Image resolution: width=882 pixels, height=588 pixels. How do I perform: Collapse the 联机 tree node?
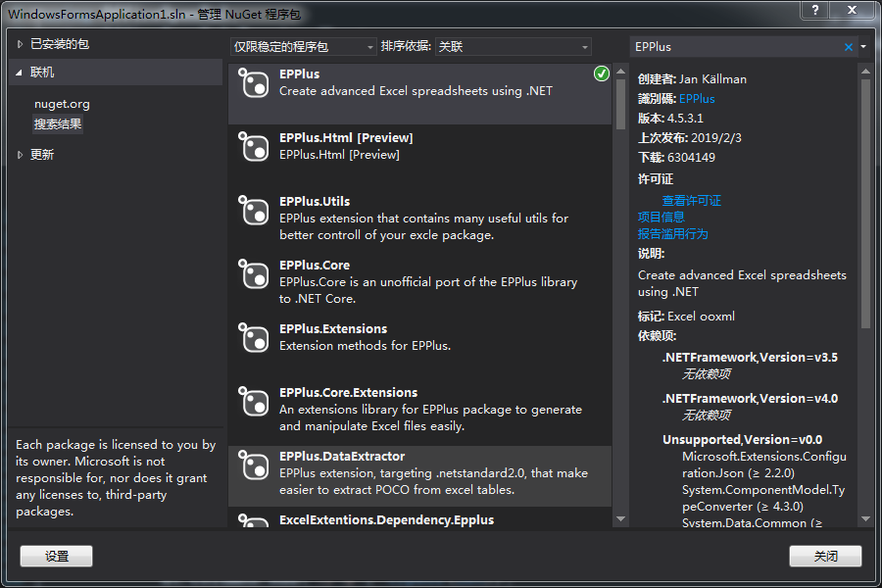click(20, 73)
